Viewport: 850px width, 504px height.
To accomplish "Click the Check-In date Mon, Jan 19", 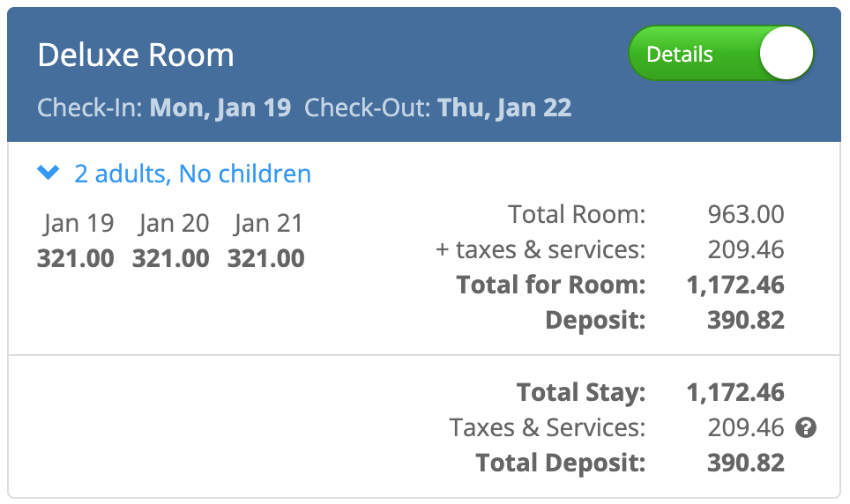I will [220, 108].
